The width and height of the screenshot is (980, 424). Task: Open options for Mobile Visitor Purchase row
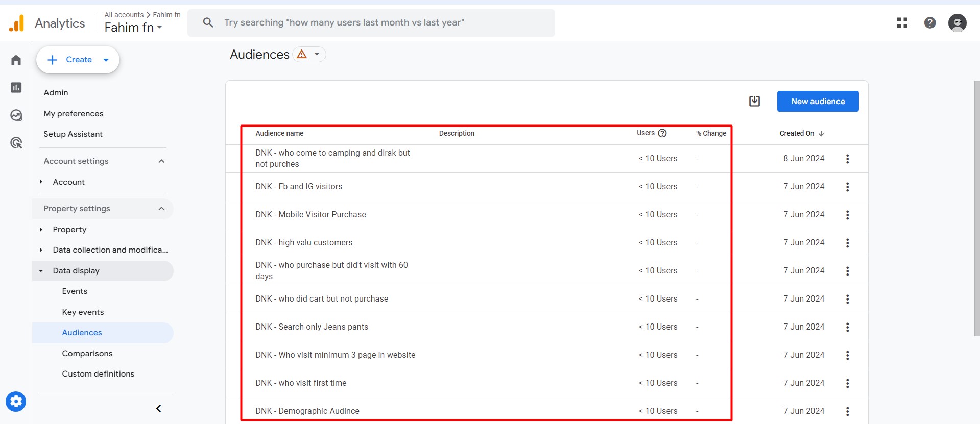pyautogui.click(x=847, y=215)
